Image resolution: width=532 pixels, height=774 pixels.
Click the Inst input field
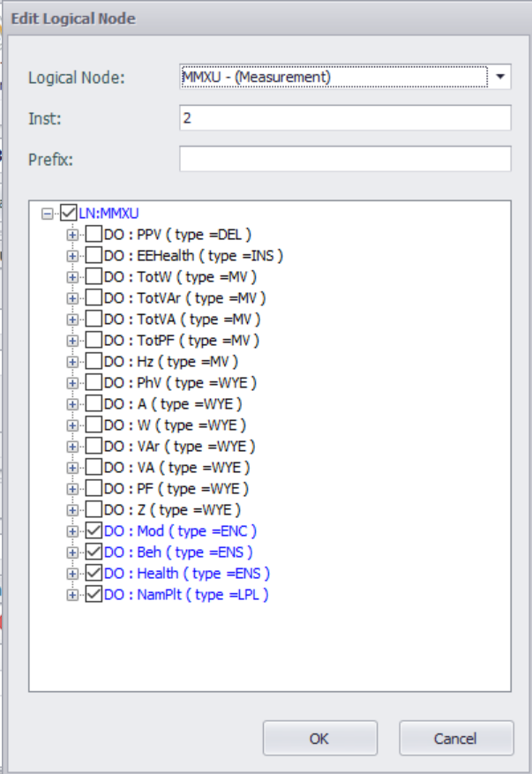point(344,117)
